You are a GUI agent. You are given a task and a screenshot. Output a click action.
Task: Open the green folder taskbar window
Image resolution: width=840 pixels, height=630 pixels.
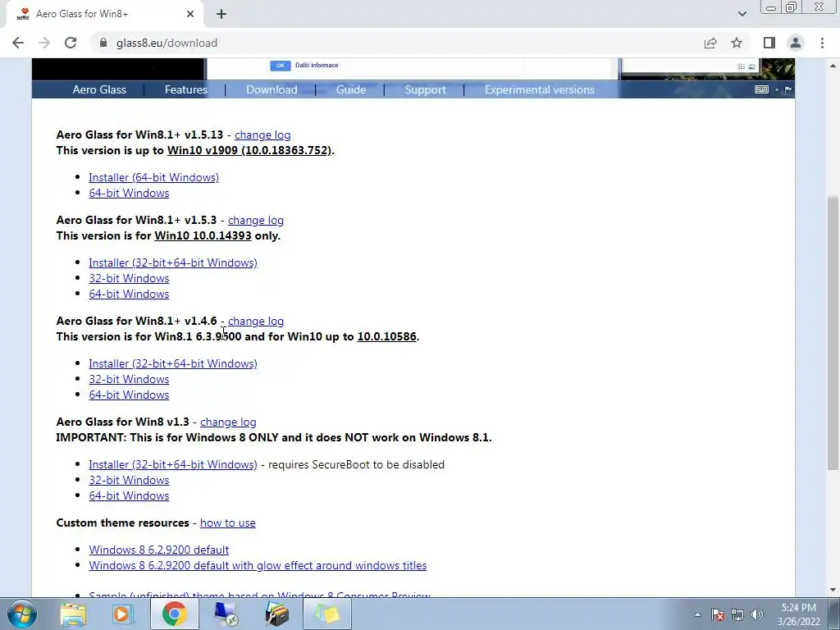pos(327,614)
